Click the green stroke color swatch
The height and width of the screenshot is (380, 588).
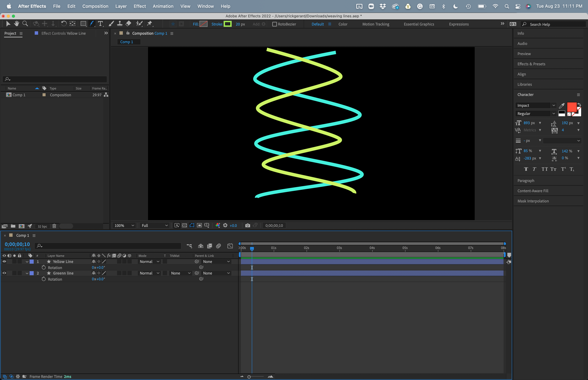(228, 24)
